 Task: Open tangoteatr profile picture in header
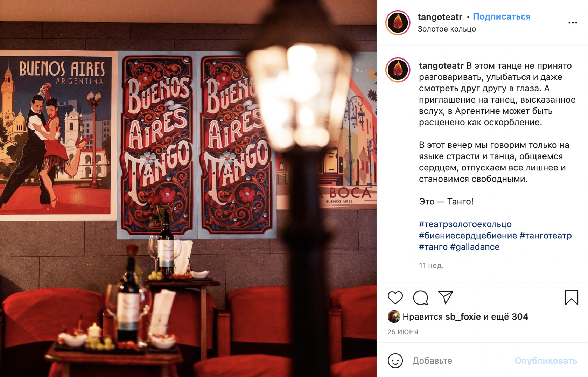[398, 23]
